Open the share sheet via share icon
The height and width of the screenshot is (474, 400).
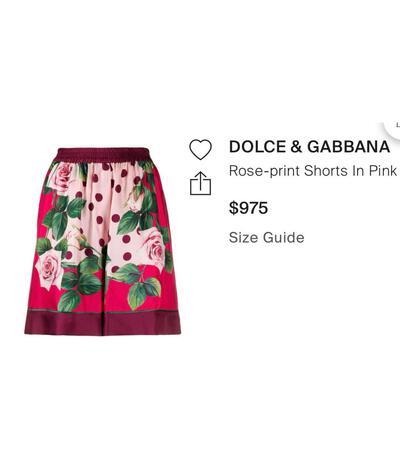click(200, 183)
